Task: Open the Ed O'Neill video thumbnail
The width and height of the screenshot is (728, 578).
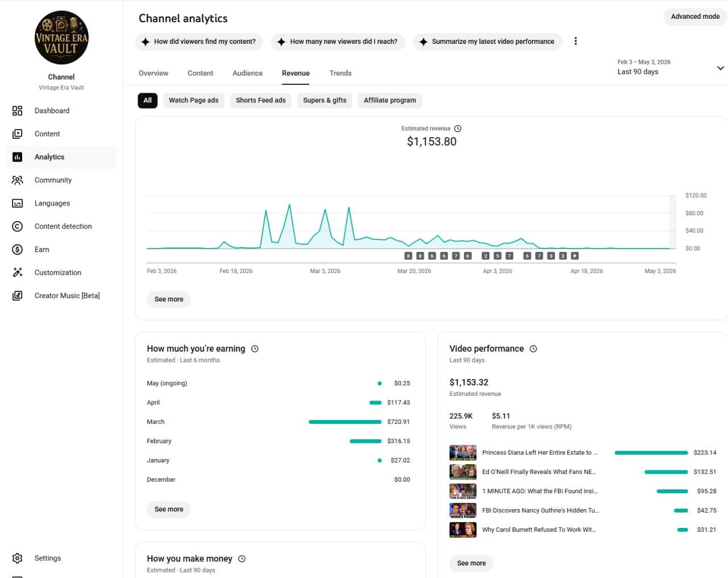Action: pos(463,472)
